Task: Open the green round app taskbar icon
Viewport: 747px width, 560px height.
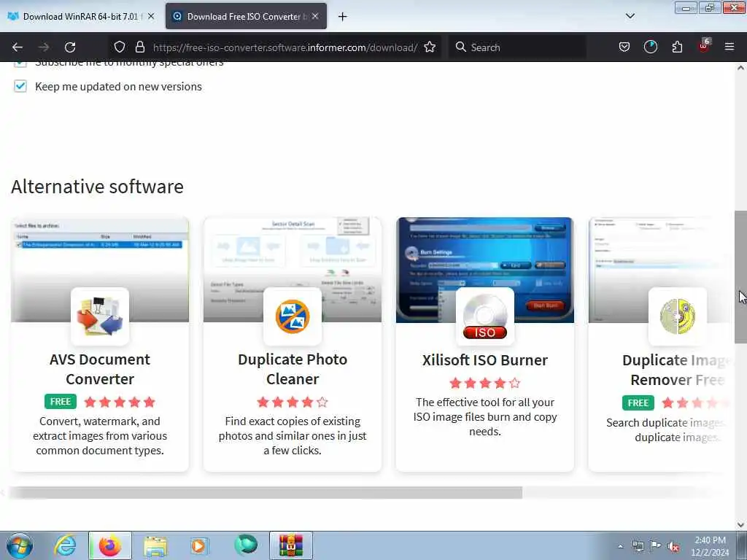Action: point(246,545)
